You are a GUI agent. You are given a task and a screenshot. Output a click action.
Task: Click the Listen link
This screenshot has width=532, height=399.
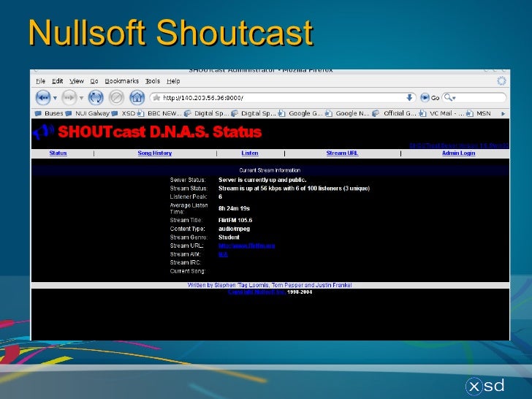click(x=250, y=153)
